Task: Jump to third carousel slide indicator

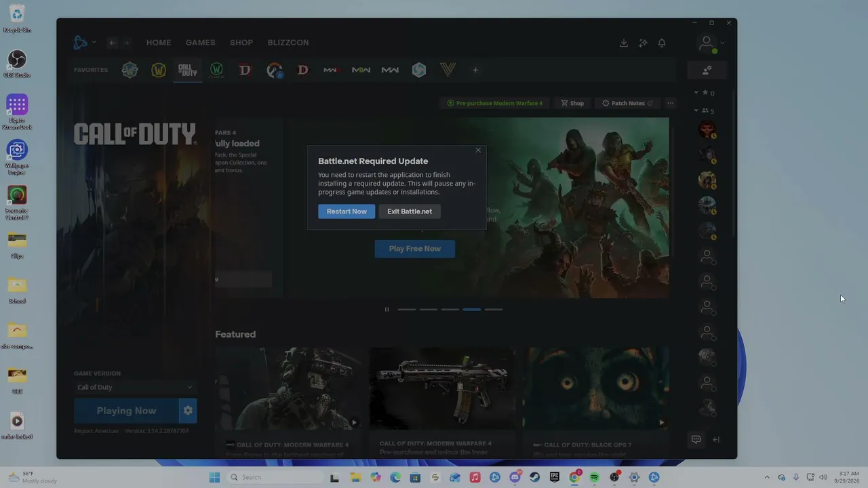Action: pyautogui.click(x=450, y=310)
